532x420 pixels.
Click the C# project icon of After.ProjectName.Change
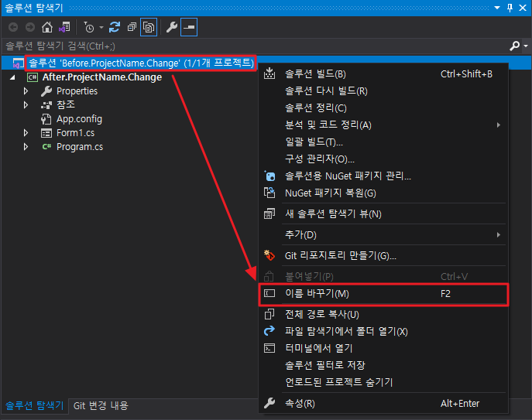pyautogui.click(x=33, y=77)
